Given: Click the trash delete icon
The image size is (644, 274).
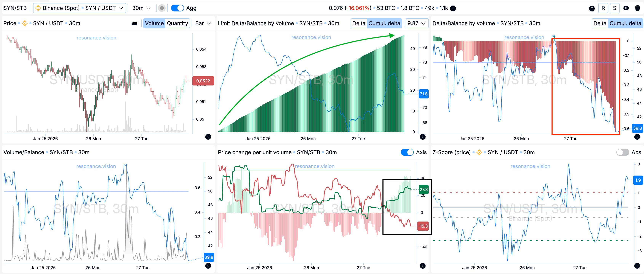Looking at the screenshot, I should click(637, 8).
